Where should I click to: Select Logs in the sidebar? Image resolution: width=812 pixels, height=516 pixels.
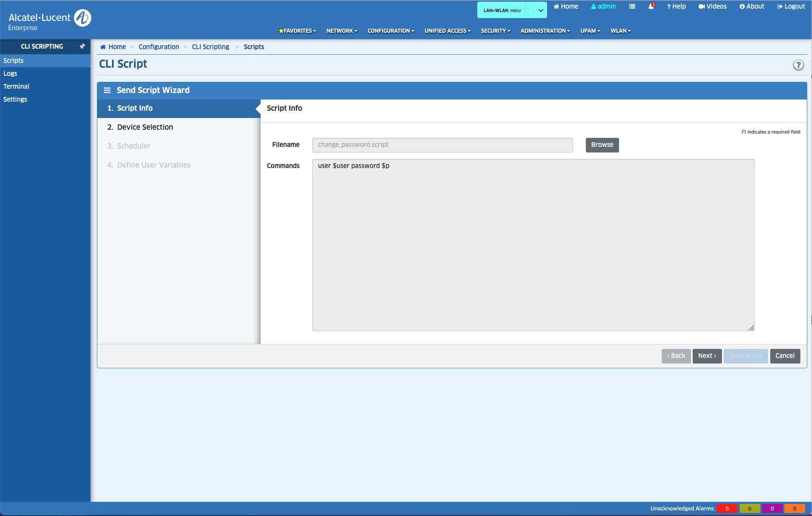click(10, 74)
